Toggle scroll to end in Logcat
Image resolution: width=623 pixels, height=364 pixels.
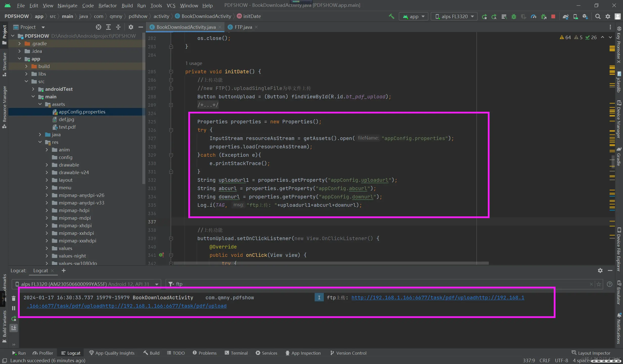14,328
